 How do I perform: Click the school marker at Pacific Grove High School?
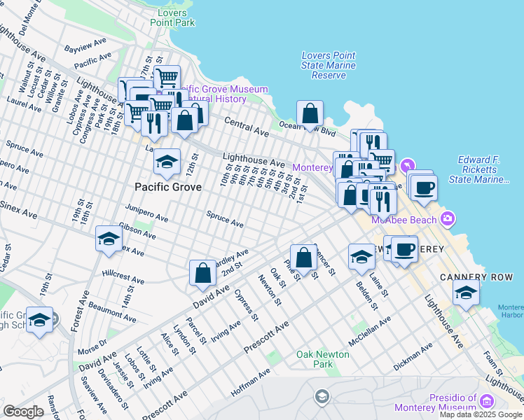pyautogui.click(x=39, y=321)
